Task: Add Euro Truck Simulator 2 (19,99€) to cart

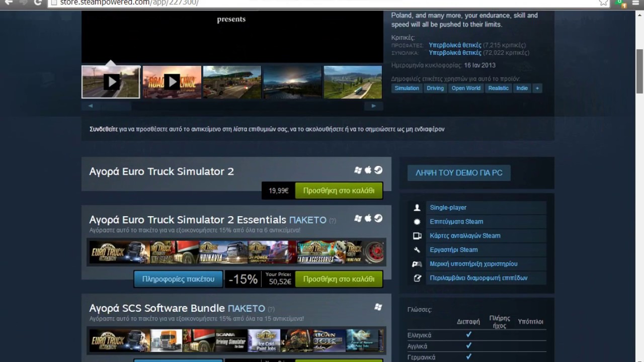Action: (339, 191)
